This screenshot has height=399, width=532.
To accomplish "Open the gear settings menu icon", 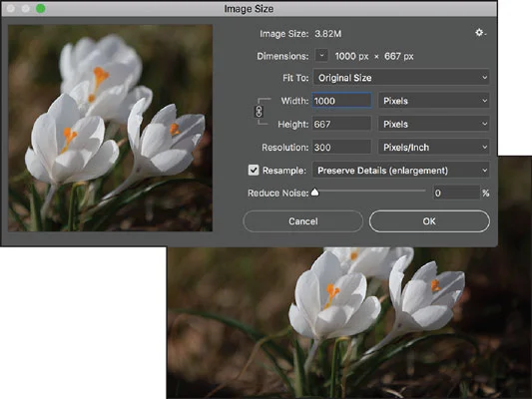I will tap(480, 33).
